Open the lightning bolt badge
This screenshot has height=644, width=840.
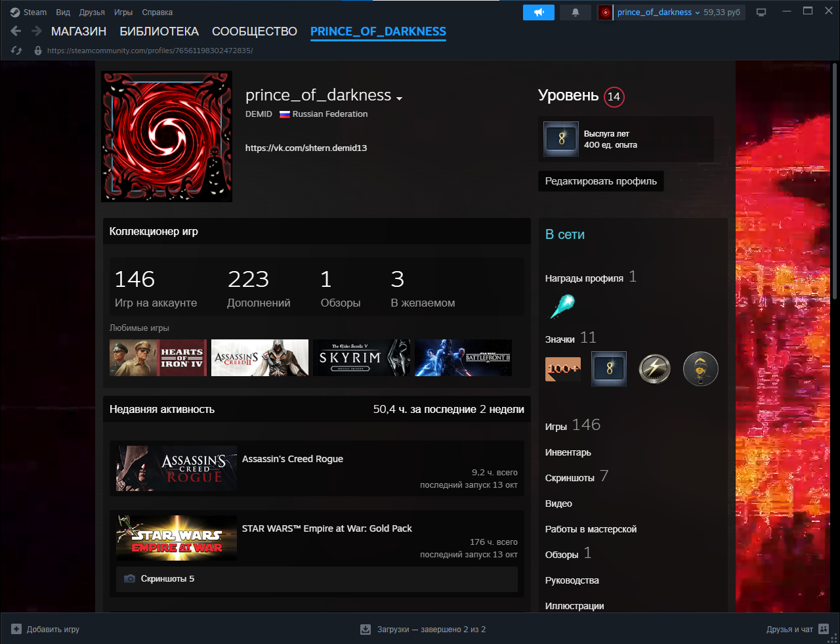[x=655, y=369]
